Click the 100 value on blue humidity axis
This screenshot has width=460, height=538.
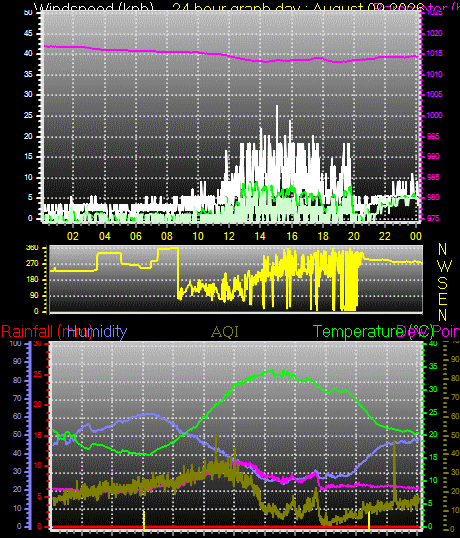tap(15, 343)
